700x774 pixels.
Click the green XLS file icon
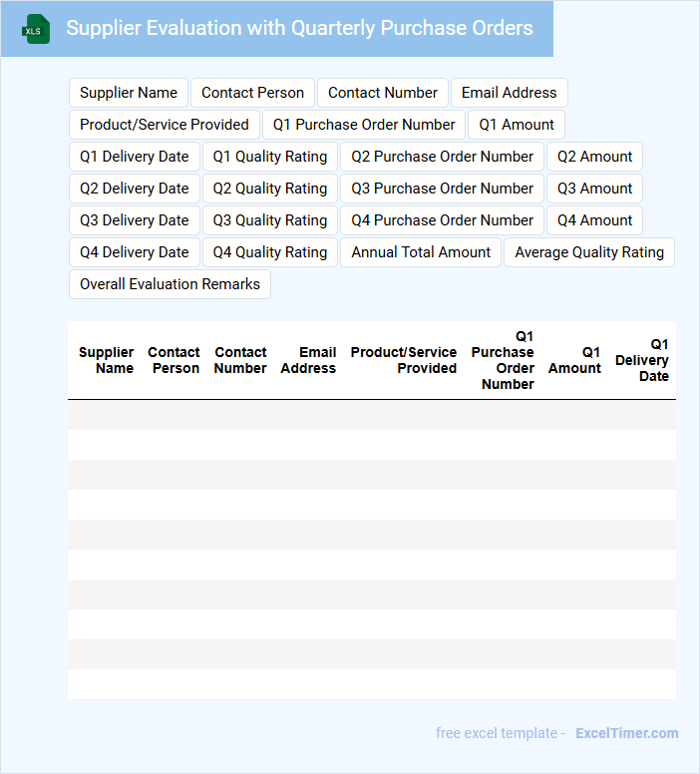[x=36, y=29]
